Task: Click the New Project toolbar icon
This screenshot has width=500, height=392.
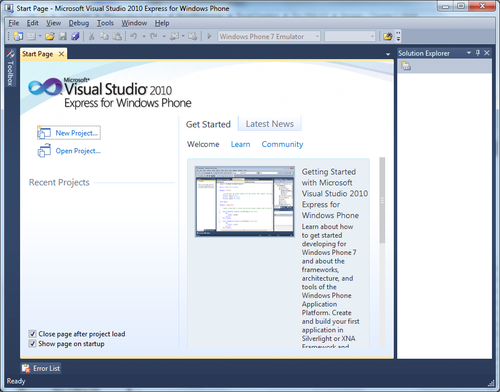Action: (x=18, y=36)
